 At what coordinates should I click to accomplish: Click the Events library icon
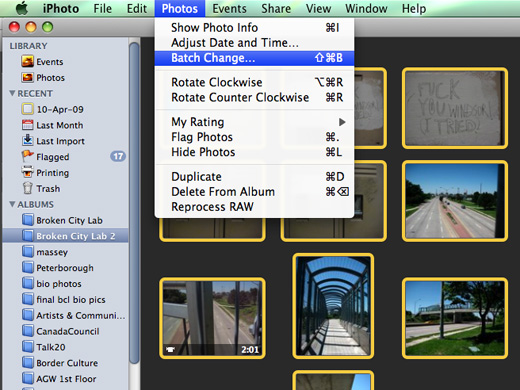coord(27,61)
